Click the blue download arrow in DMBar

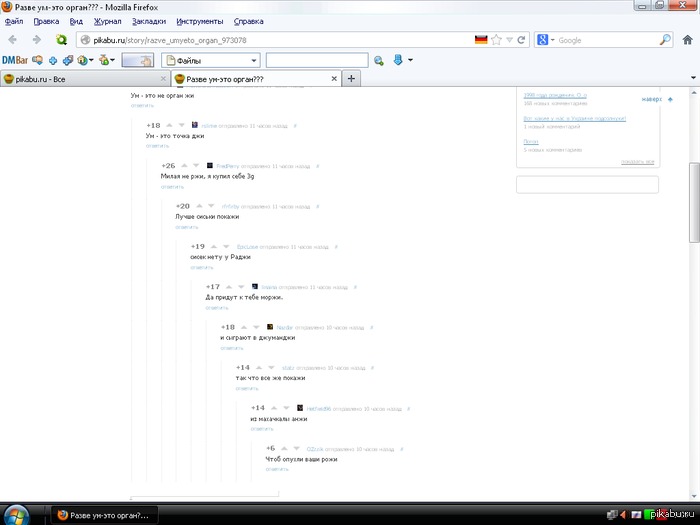(x=397, y=60)
